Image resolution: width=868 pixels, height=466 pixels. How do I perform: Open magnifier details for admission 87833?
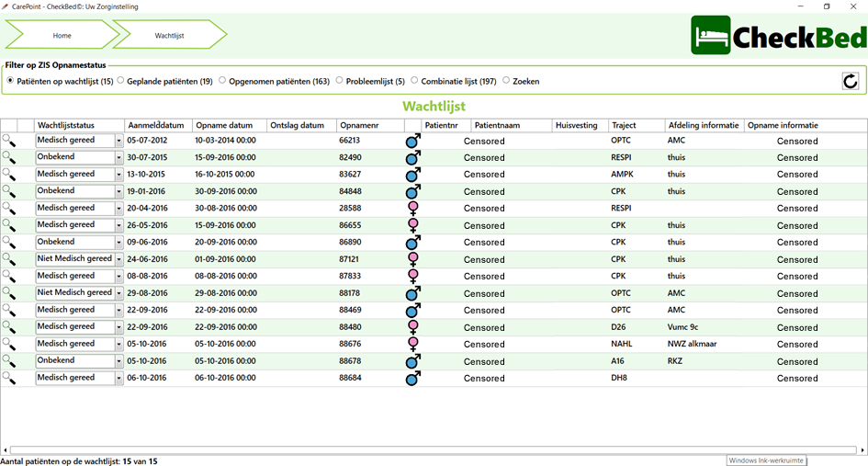coord(9,276)
